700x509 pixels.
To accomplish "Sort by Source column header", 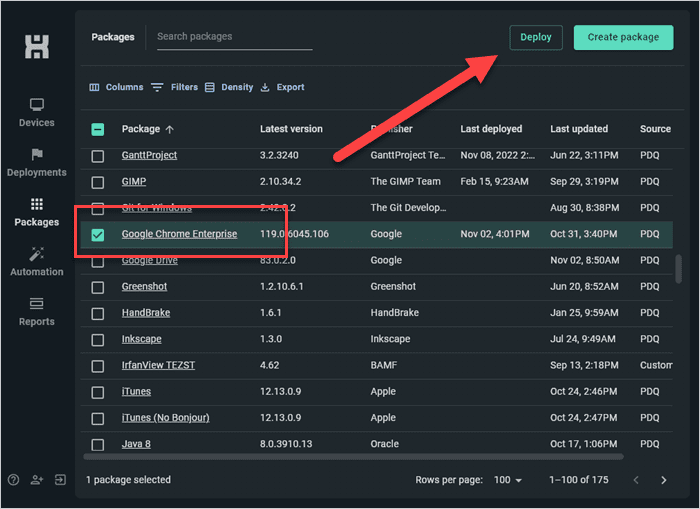I will (655, 129).
